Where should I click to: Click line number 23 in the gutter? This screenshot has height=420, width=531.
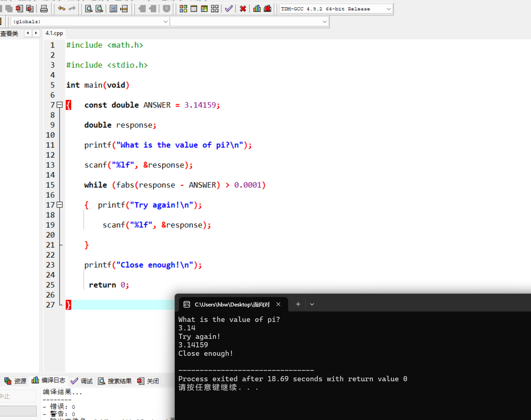coord(50,265)
